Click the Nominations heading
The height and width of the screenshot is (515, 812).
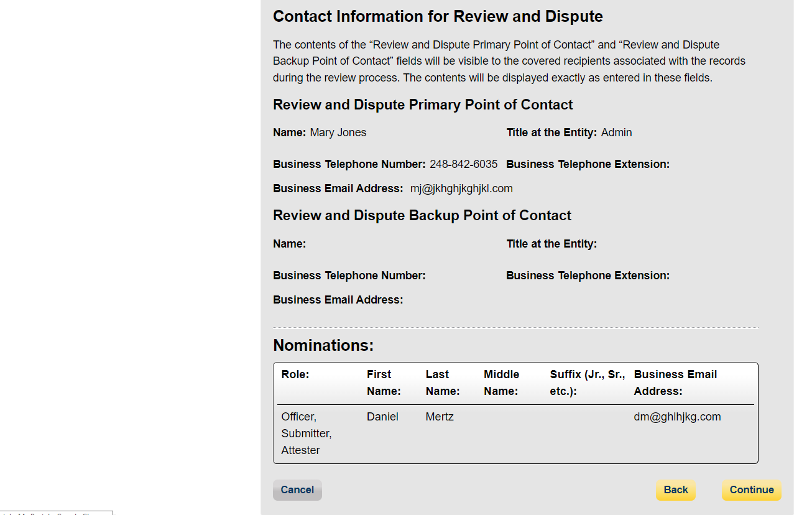(x=323, y=345)
